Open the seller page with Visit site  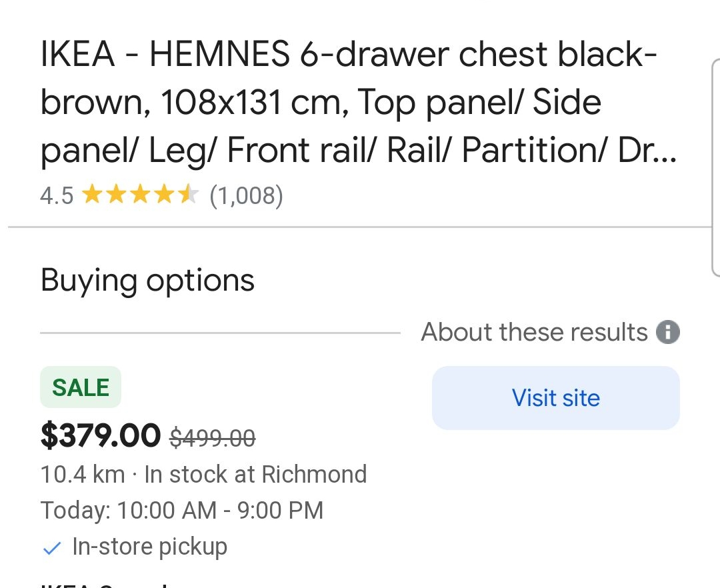point(555,398)
